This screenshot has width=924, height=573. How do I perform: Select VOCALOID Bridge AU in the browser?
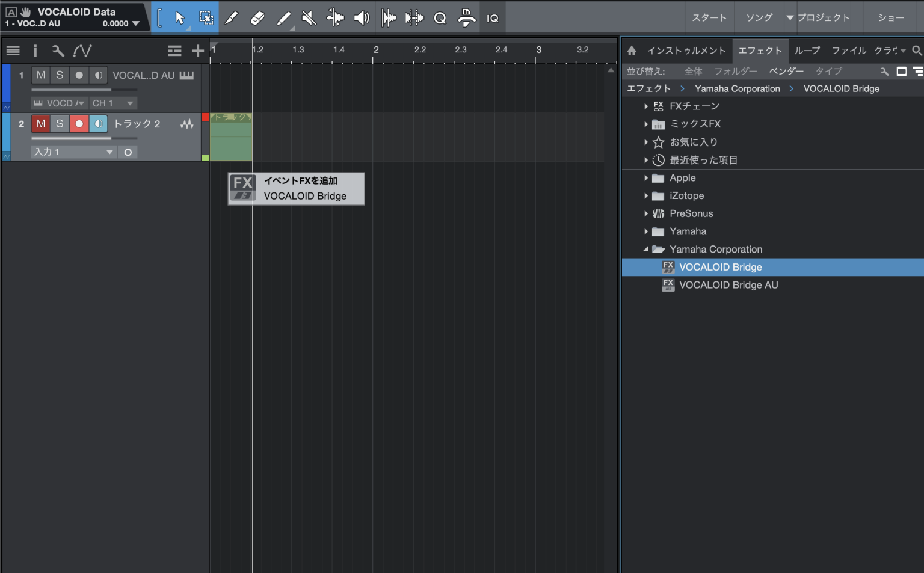tap(728, 284)
